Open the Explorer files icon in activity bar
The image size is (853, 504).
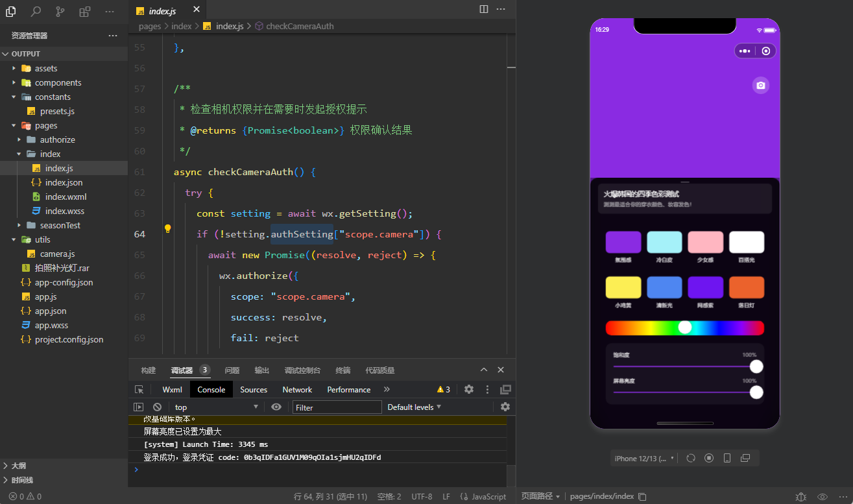[12, 11]
